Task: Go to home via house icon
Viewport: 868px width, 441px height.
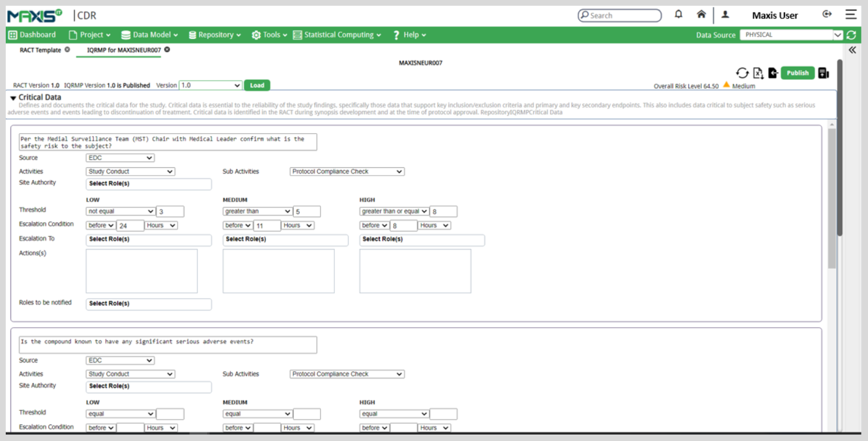Action: 701,15
